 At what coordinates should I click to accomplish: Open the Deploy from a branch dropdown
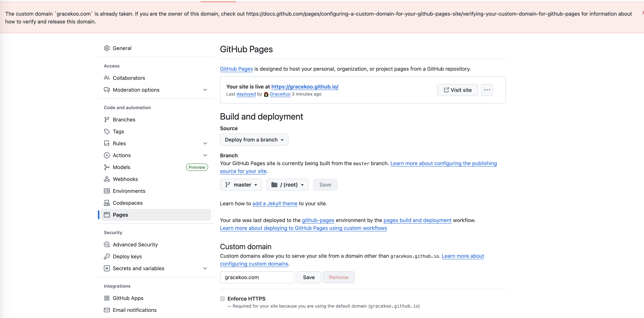point(254,140)
